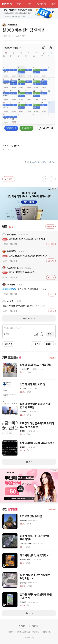Expand more comments with 댓글 더보기
Image resolution: width=58 pixels, height=644 pixels.
(29, 319)
